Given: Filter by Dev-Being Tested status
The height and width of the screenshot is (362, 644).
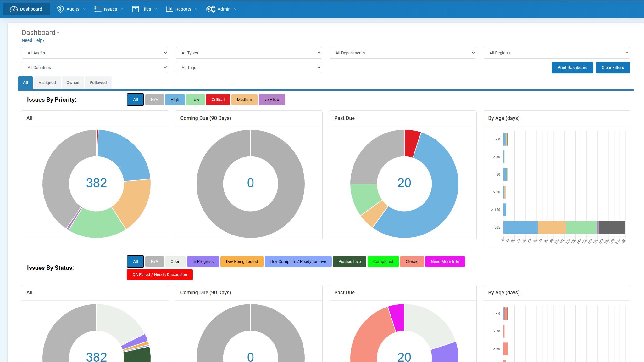Looking at the screenshot, I should click(242, 261).
